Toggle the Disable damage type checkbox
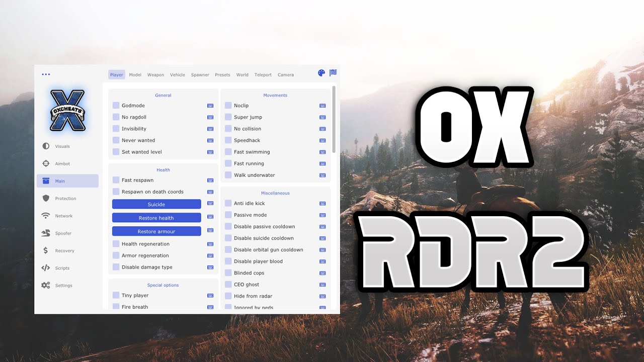The width and height of the screenshot is (644, 362). 116,267
